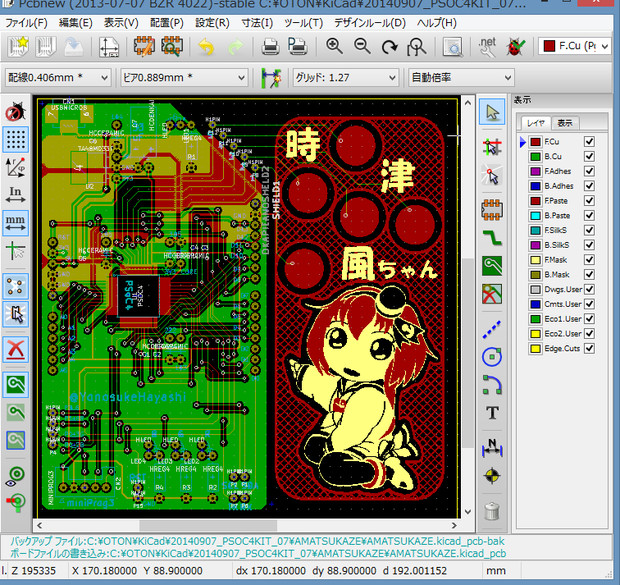Click the print board icon
The height and width of the screenshot is (585, 620).
coord(270,47)
